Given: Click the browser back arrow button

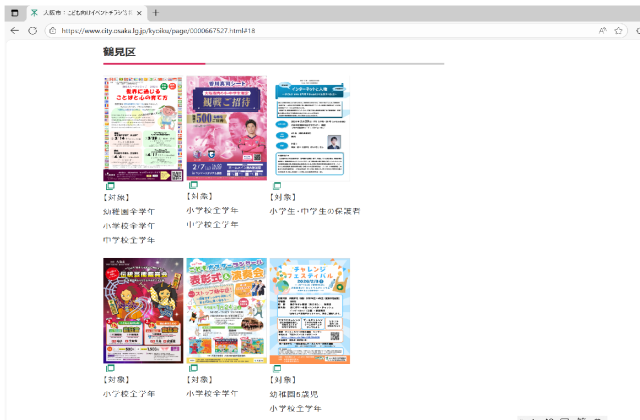Looking at the screenshot, I should pyautogui.click(x=14, y=31).
